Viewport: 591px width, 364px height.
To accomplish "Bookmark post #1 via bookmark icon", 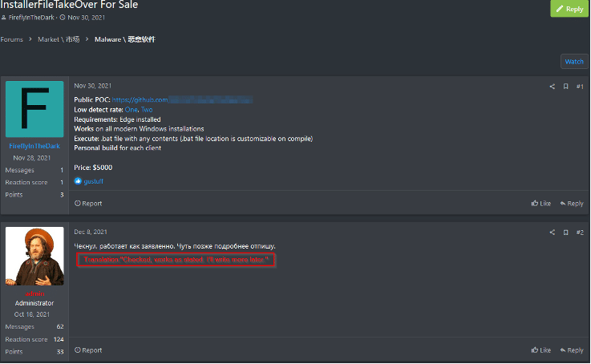I will pyautogui.click(x=566, y=87).
